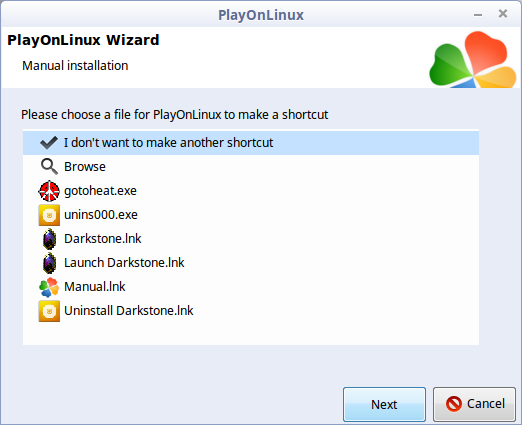522x425 pixels.
Task: Select "I don't want to make another shortcut"
Action: pos(251,143)
